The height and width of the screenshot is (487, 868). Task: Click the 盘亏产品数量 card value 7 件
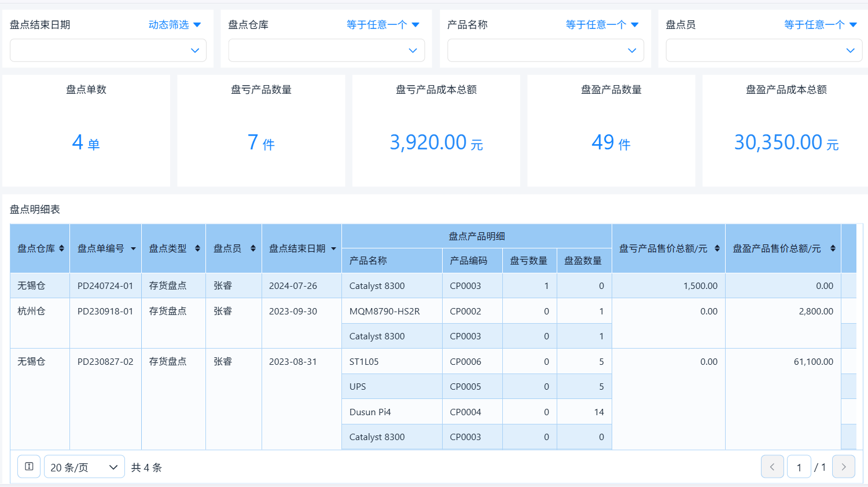point(261,142)
